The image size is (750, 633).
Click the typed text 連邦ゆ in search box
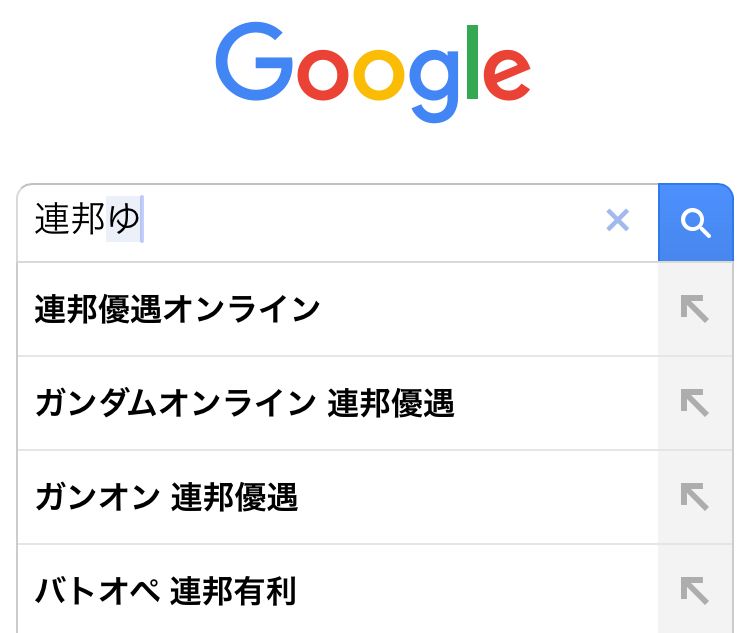[x=87, y=221]
